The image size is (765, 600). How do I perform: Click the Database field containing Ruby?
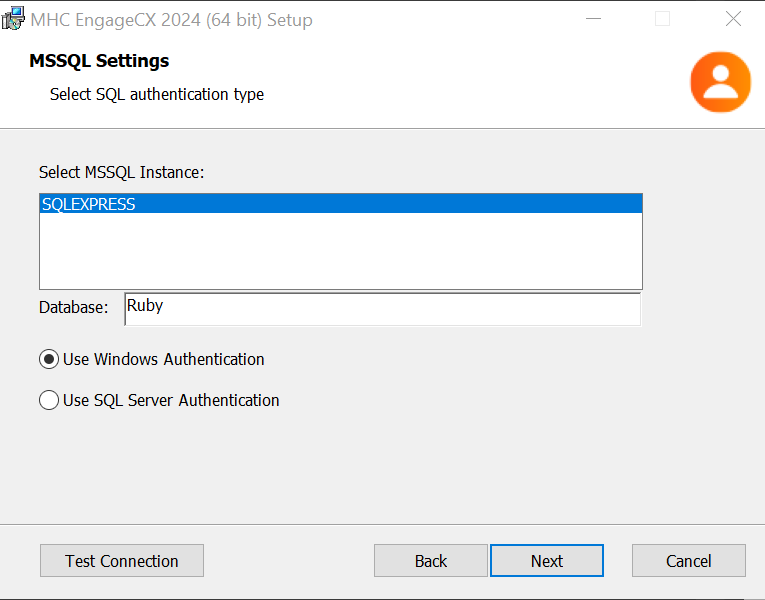(x=382, y=309)
